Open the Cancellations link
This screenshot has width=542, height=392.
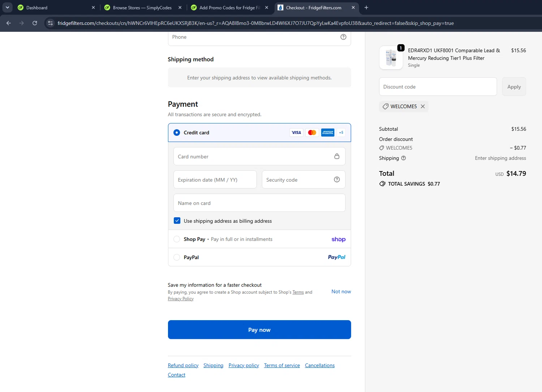point(320,365)
